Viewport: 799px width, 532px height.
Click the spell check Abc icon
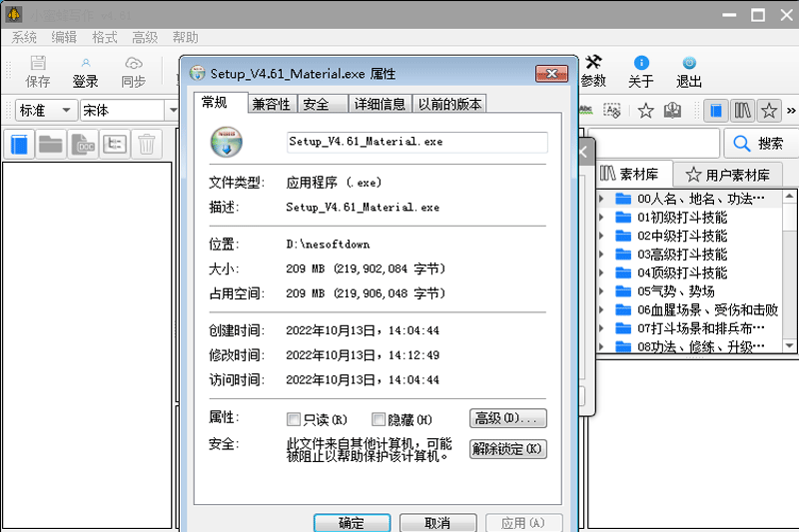[x=586, y=110]
